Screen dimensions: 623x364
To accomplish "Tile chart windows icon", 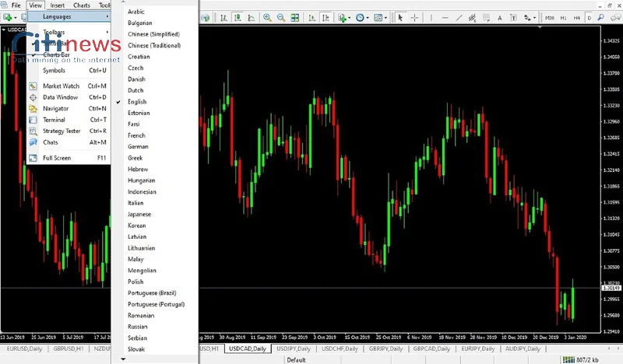I will pos(295,17).
